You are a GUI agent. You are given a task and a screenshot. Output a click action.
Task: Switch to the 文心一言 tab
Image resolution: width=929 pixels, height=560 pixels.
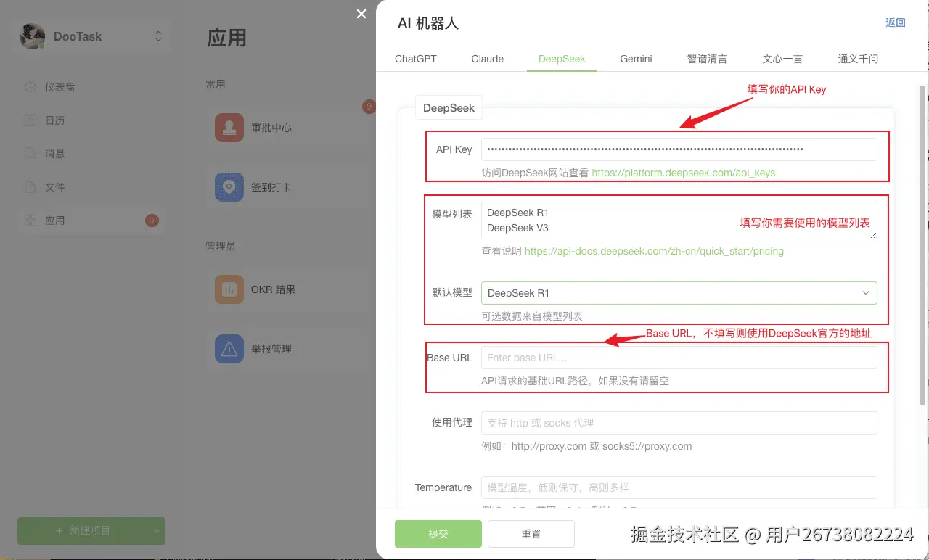tap(782, 59)
